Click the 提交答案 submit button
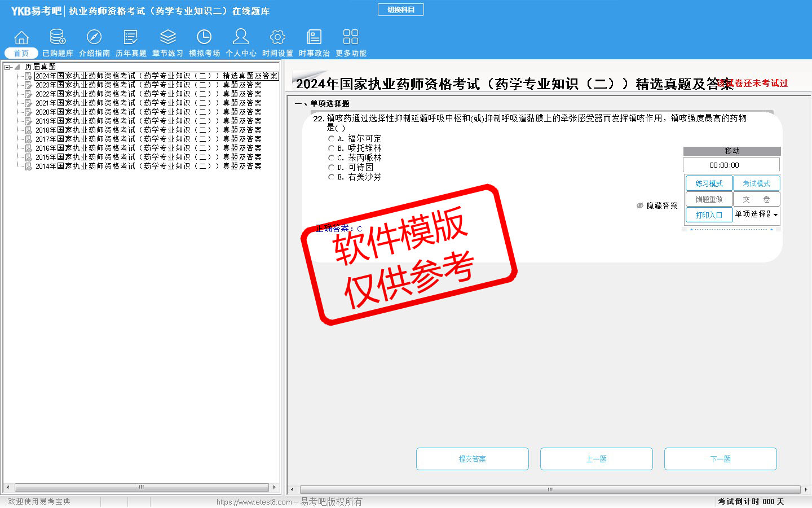Screen dimensions: 812x508 coord(472,459)
